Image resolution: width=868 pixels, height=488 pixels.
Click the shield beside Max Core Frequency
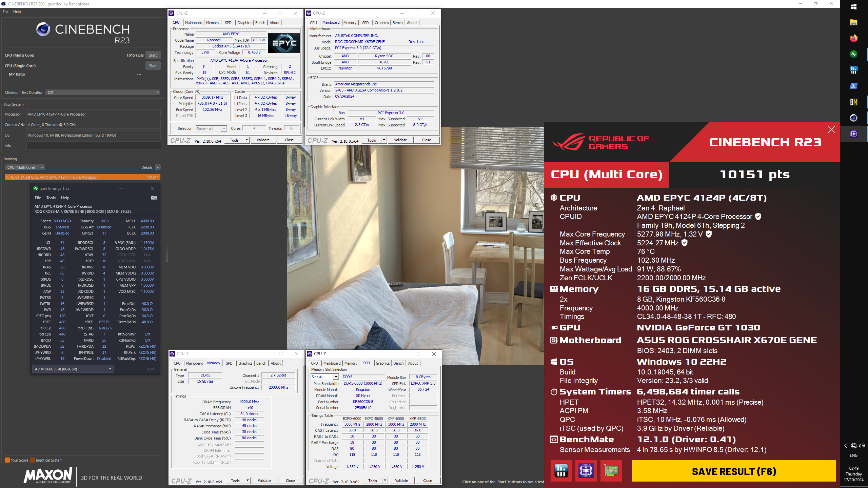709,234
